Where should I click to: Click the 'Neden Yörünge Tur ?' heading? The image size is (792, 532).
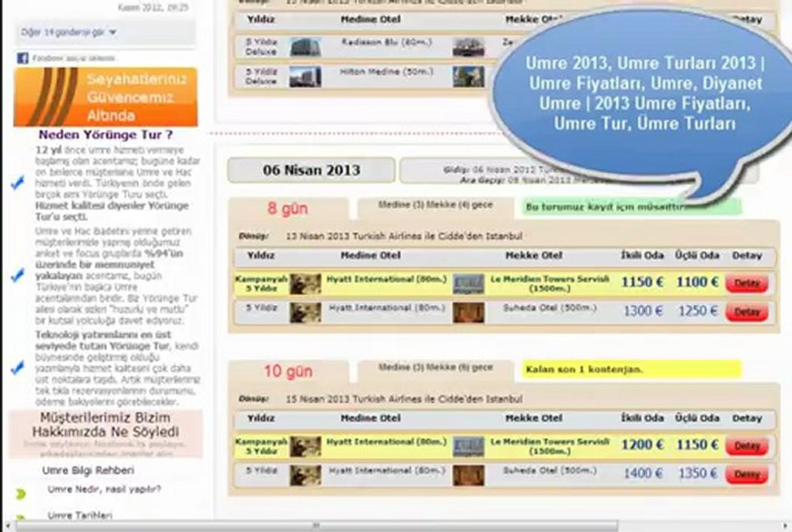106,134
